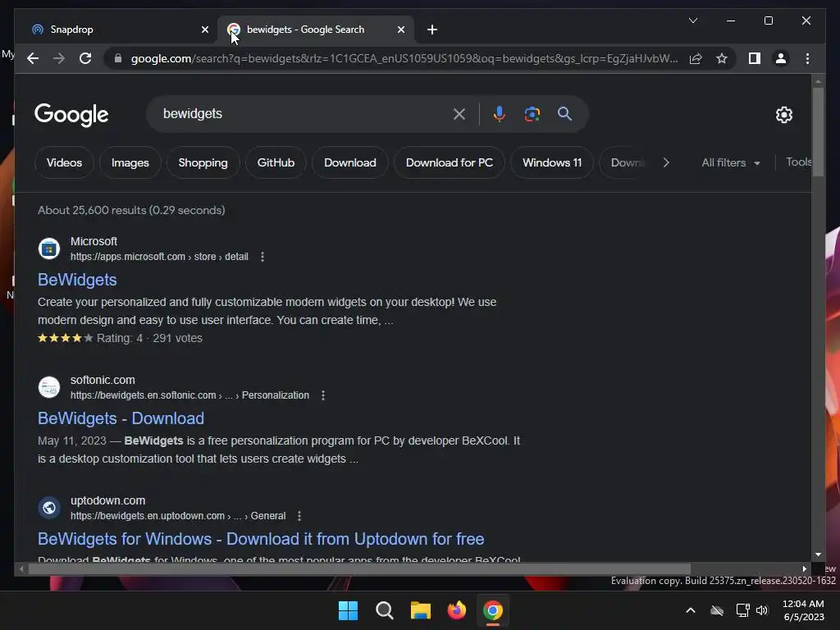840x630 pixels.
Task: Open the BeWidgets - Download softonic link
Action: [x=121, y=418]
